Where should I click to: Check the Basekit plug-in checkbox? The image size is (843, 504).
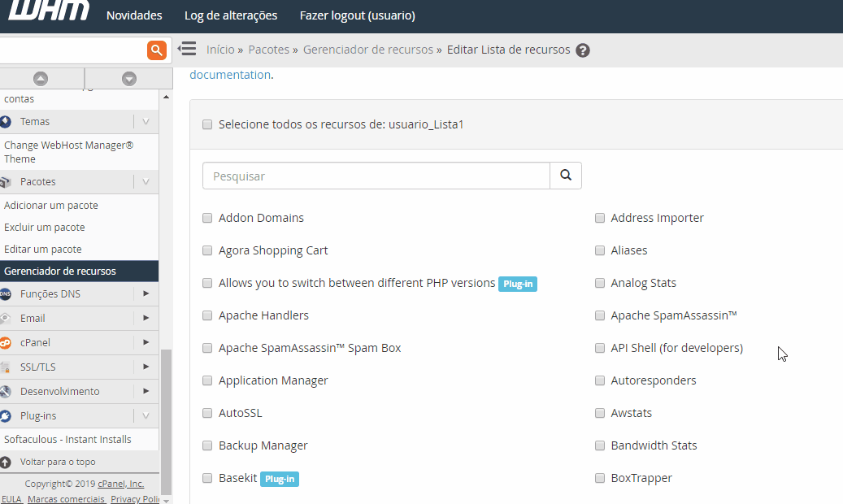pos(207,478)
